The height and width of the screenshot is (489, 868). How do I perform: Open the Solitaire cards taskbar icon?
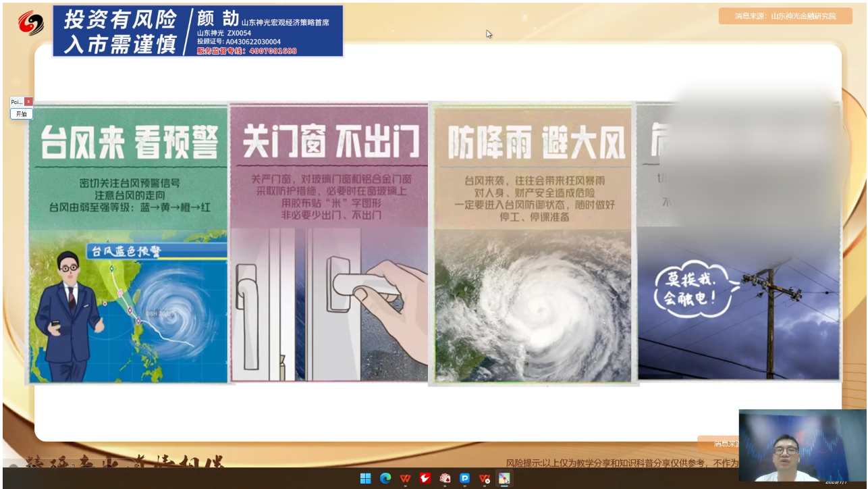pyautogui.click(x=445, y=478)
